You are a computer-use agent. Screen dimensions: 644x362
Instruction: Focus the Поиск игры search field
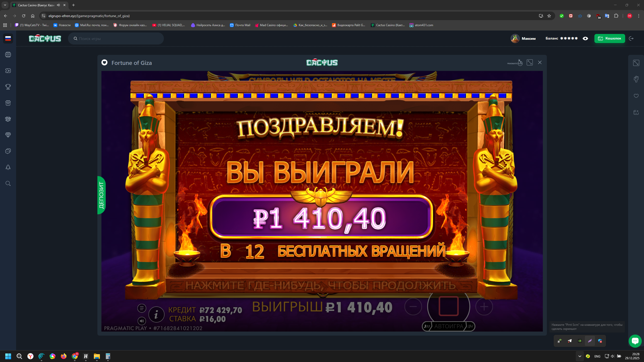pos(116,38)
